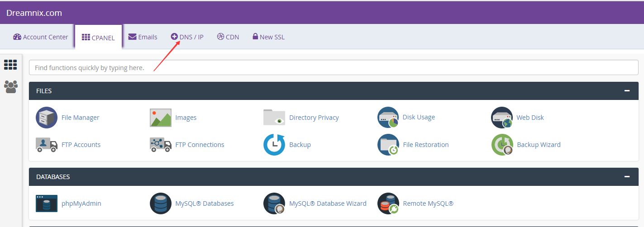Open the Remote MySQL® link

tap(428, 203)
